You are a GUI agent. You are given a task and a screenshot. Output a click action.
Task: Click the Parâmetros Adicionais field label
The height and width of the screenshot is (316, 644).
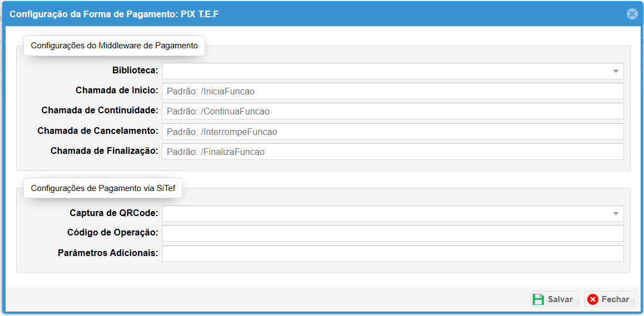coord(108,253)
